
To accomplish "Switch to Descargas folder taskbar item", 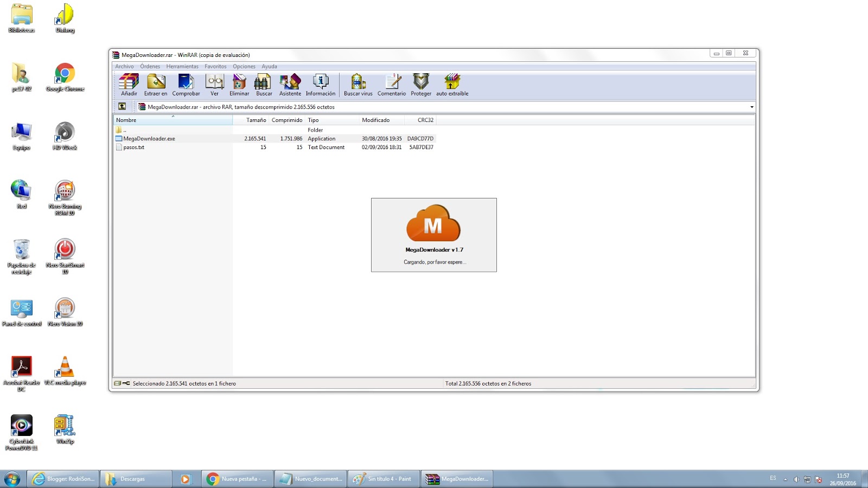I will (136, 479).
